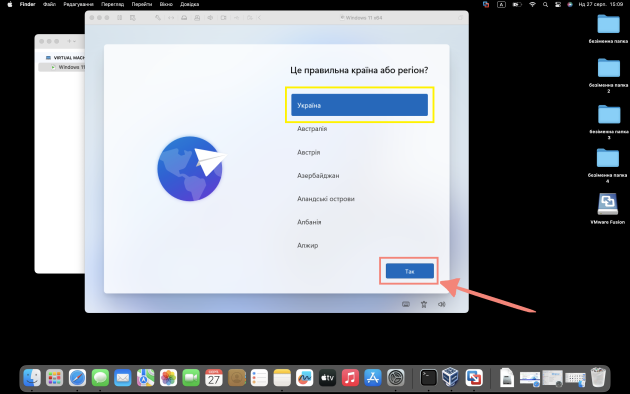Open Messages from the Dock
The image size is (630, 394).
pos(100,378)
